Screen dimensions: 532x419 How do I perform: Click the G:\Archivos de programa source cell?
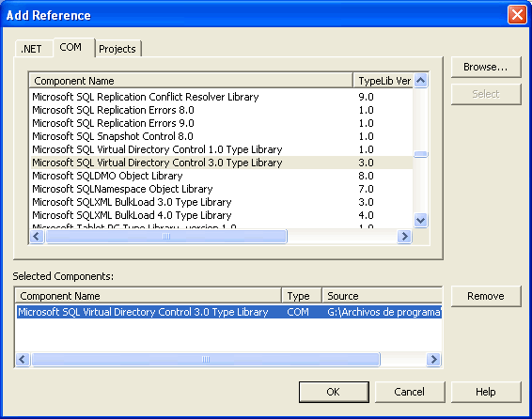[383, 312]
